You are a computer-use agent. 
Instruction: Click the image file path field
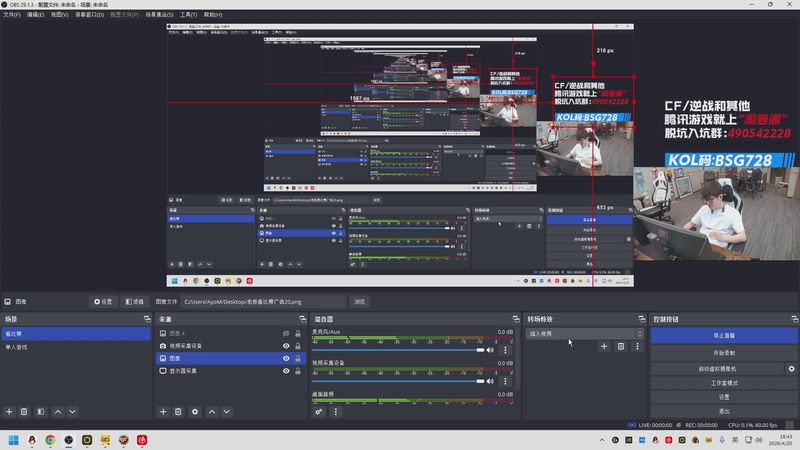coord(263,302)
